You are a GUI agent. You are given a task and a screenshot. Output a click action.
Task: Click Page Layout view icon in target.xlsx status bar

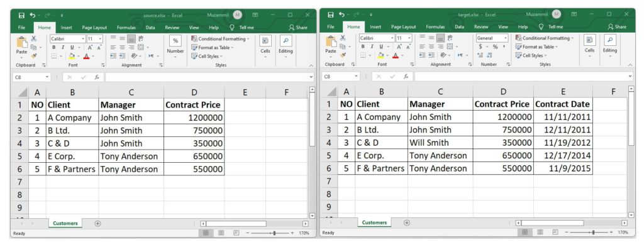[540, 232]
